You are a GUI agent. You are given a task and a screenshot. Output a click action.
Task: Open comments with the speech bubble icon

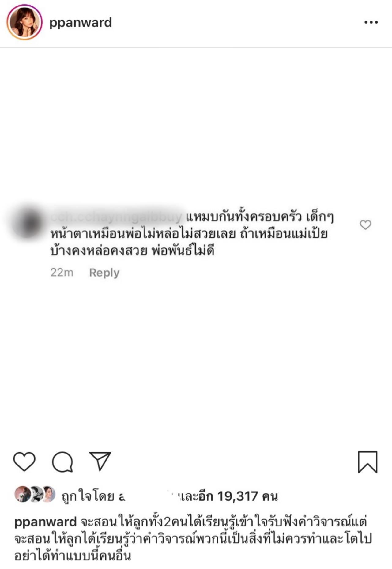pos(62,462)
